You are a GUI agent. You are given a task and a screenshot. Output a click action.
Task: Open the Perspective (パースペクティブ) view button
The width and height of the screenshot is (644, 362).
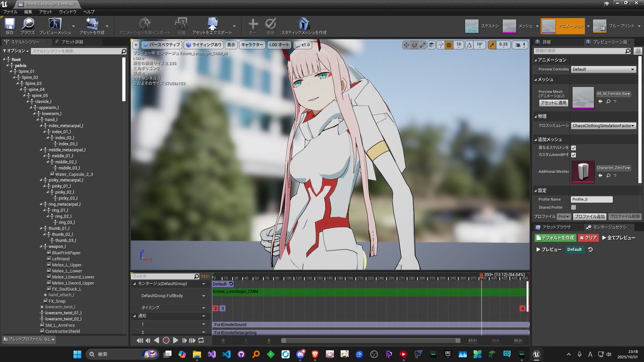[162, 45]
